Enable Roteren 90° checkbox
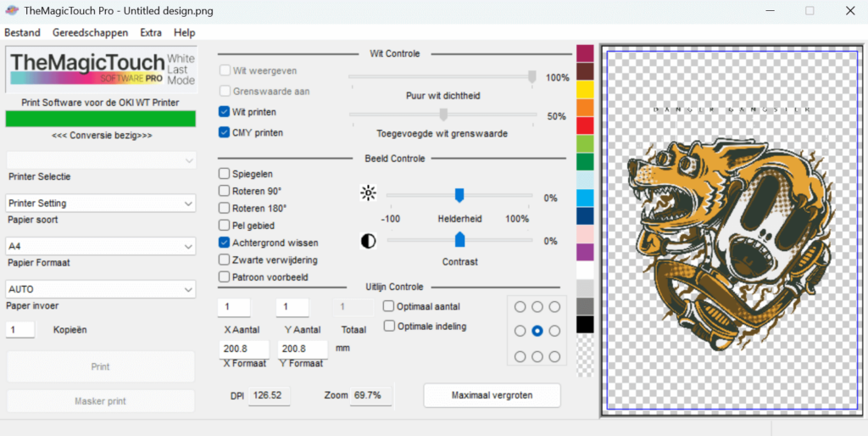 click(x=224, y=191)
